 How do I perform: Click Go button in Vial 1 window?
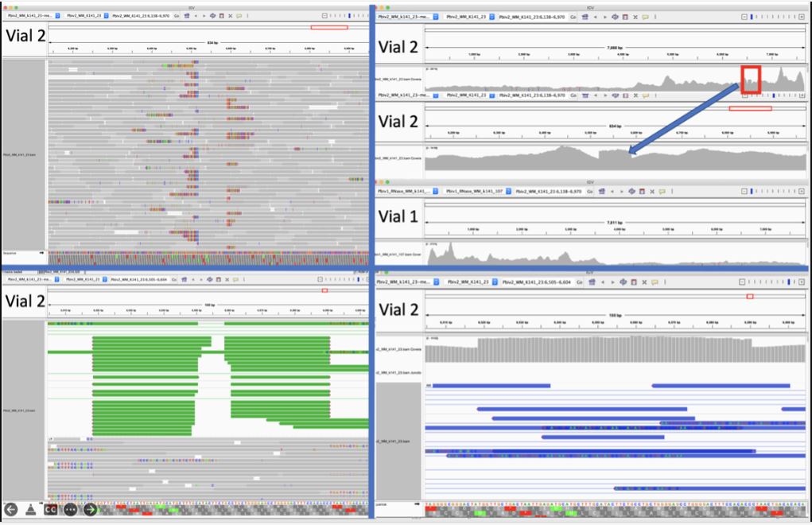pyautogui.click(x=590, y=192)
